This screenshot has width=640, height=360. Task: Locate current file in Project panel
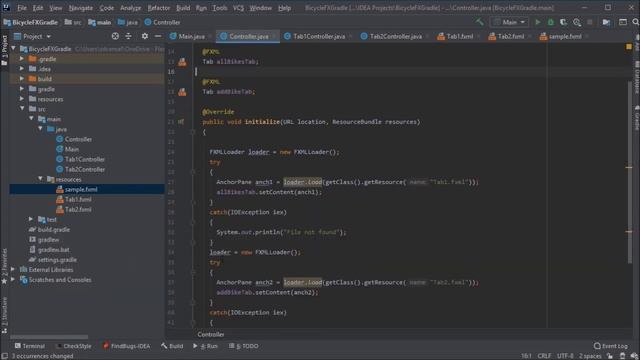115,36
